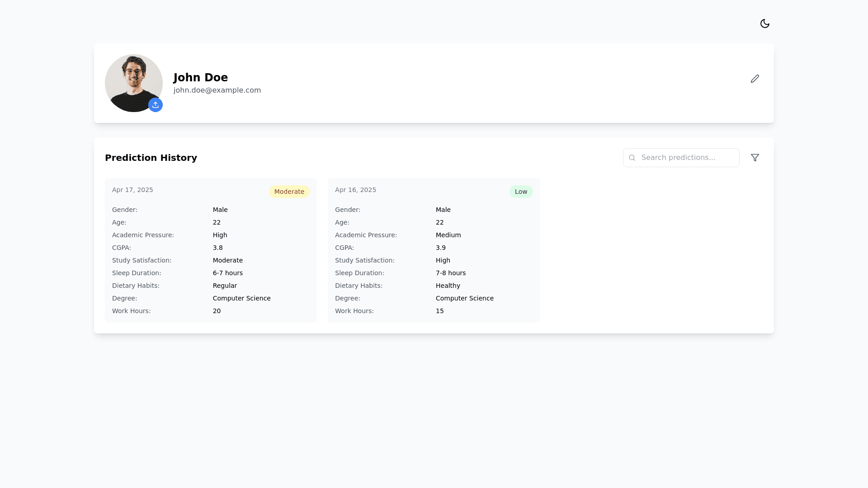Open the prediction filter funnel icon
Viewport: 868px width, 488px height.
click(755, 158)
